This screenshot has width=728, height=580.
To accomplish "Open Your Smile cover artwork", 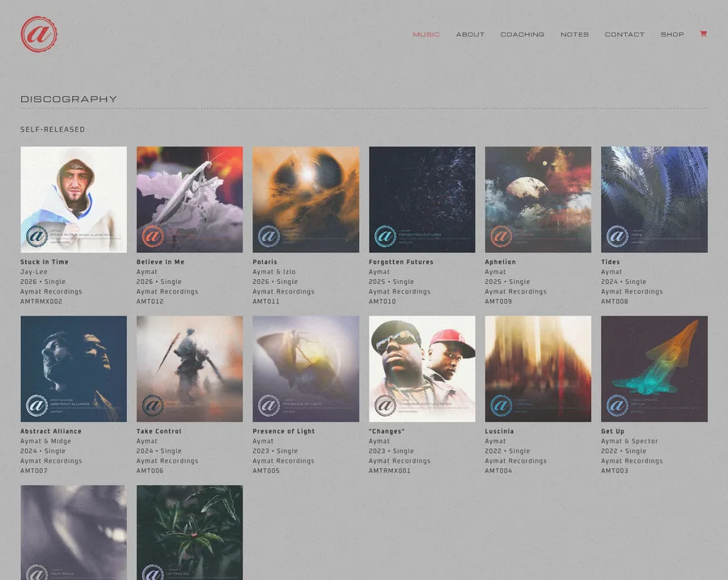I will 74,532.
